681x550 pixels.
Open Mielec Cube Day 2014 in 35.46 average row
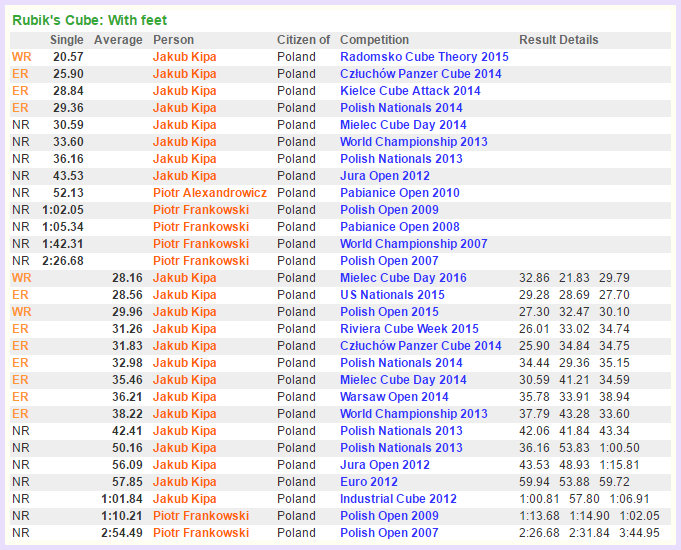[x=403, y=380]
